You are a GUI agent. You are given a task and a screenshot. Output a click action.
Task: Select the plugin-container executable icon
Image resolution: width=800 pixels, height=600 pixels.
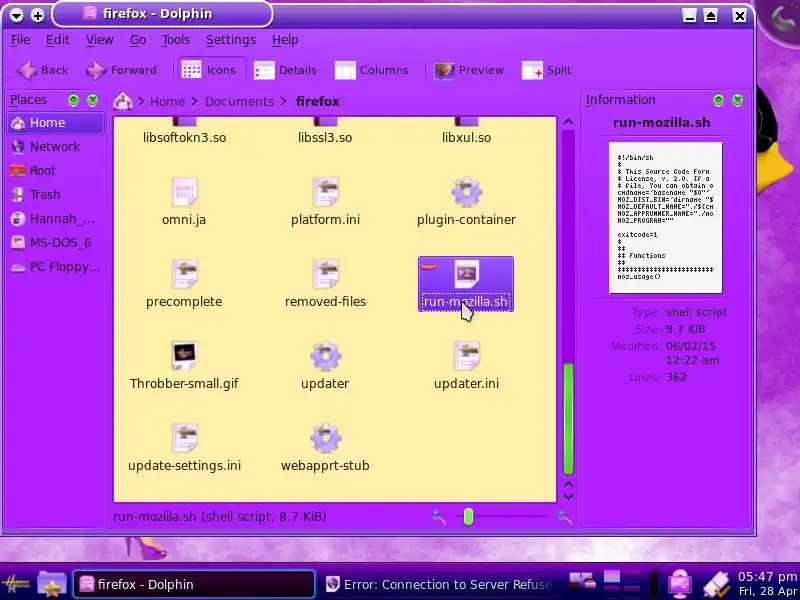pos(466,192)
